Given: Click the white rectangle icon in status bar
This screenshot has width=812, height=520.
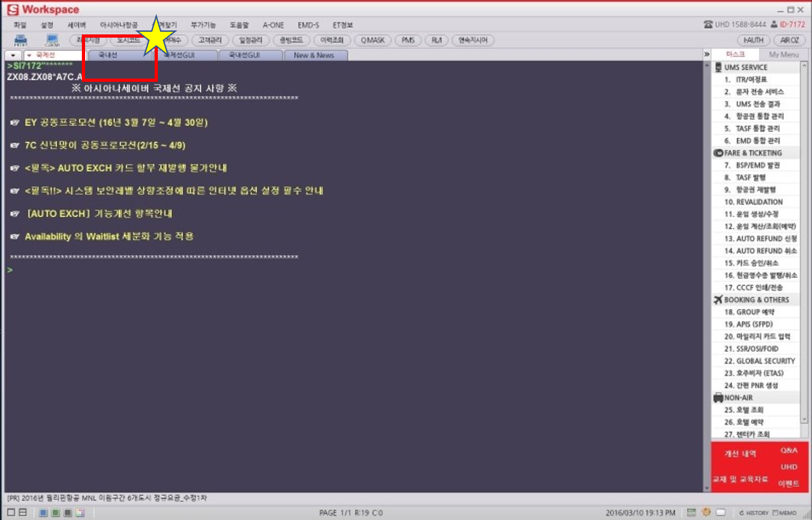Looking at the screenshot, I should [720, 512].
